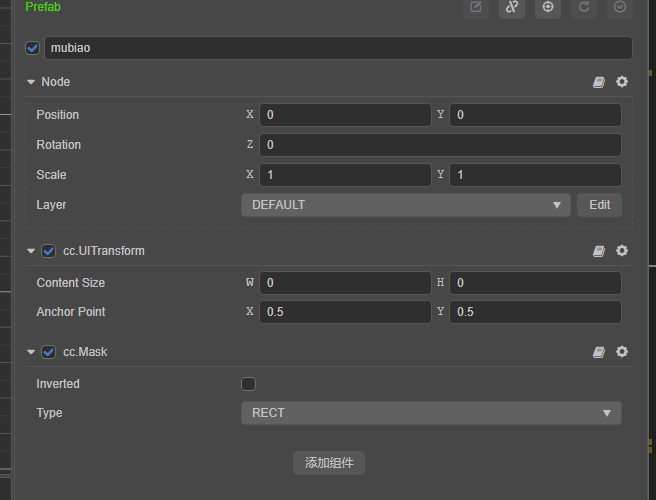Open the mask Type RECT dropdown

[431, 413]
